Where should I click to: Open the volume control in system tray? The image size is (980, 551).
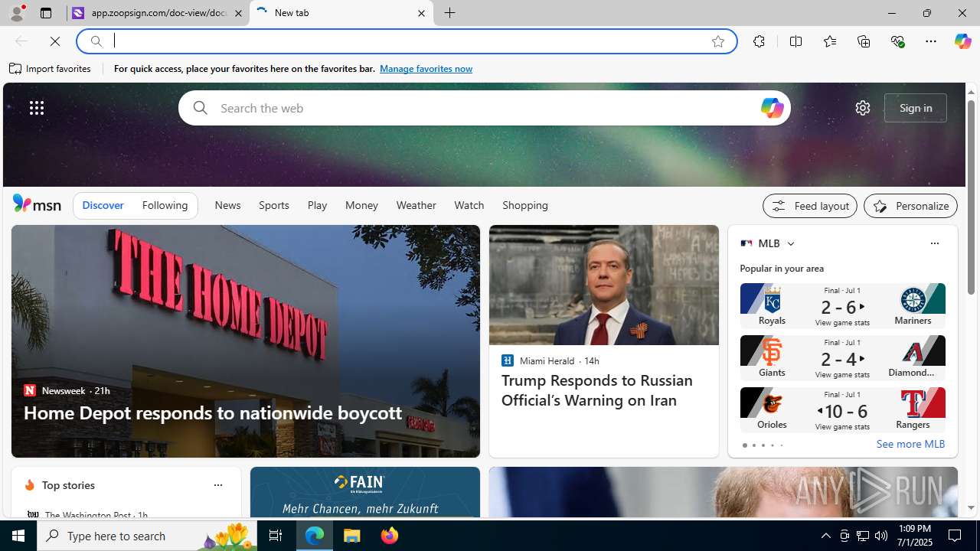[x=881, y=536]
